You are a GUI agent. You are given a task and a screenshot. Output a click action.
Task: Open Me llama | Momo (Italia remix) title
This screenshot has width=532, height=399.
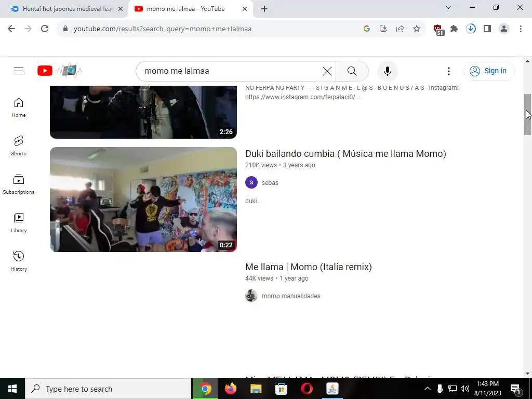coord(309,267)
